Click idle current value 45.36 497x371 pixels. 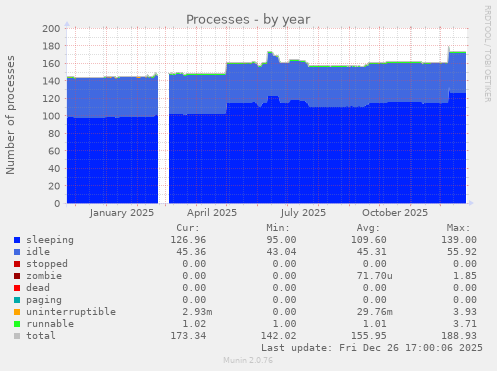pos(191,252)
